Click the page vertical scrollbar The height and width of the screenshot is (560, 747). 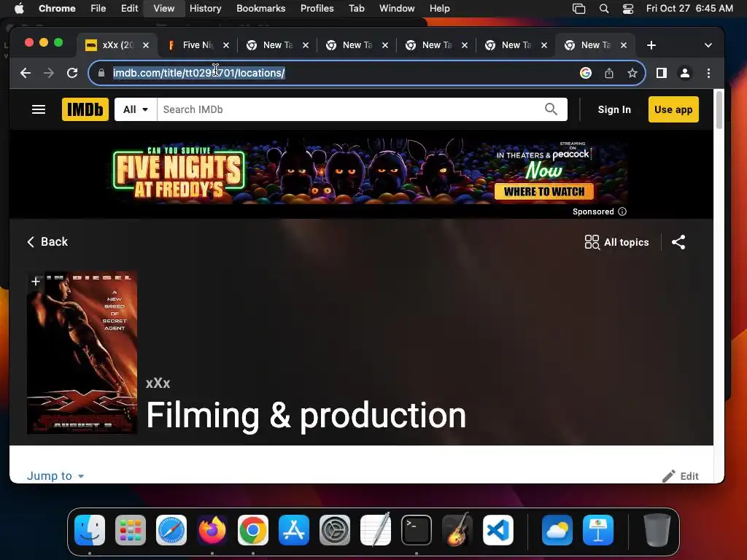tap(719, 111)
